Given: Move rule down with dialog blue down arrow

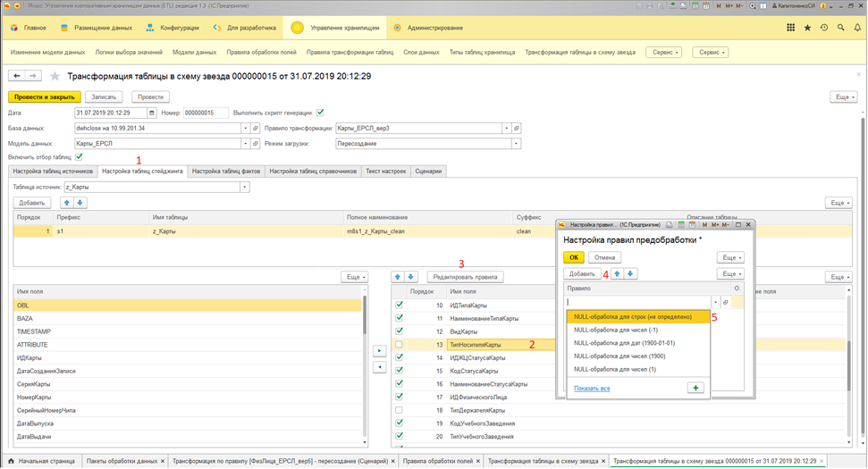Looking at the screenshot, I should tap(629, 273).
